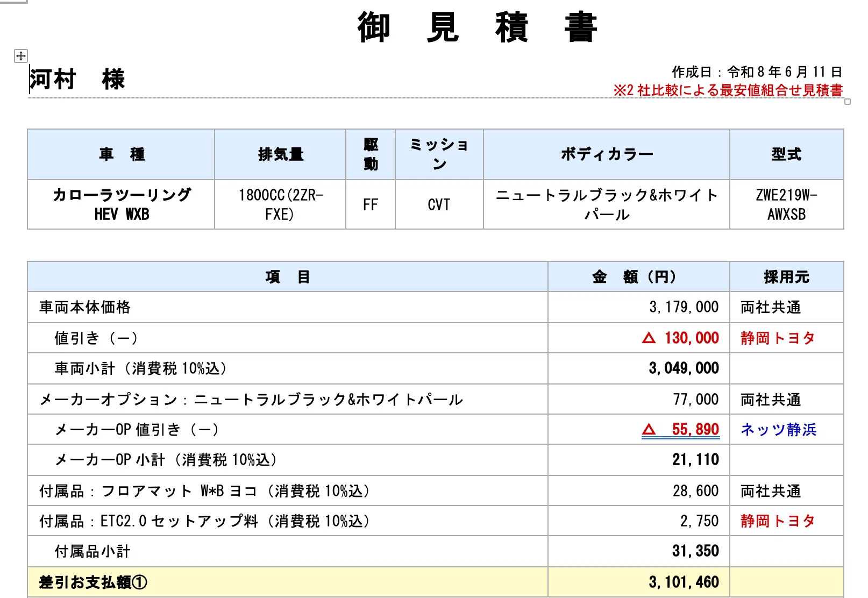This screenshot has width=868, height=598.
Task: Click amount 28,600
Action: [696, 491]
